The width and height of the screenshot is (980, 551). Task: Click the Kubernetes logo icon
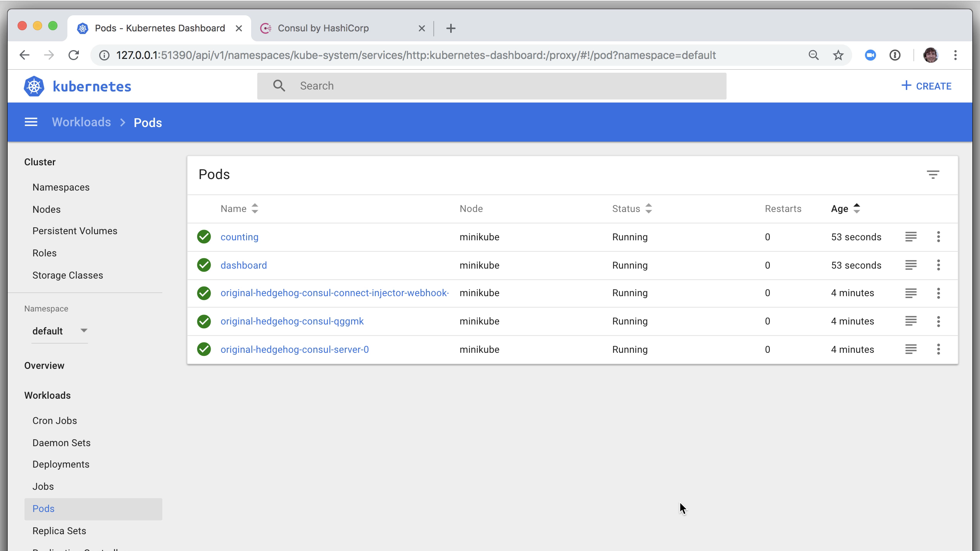tap(34, 86)
